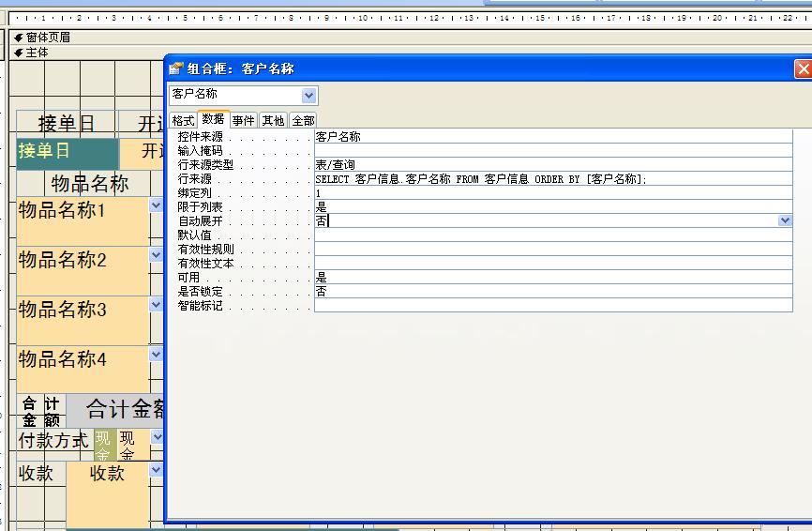Click the 有效性文本 value field
The width and height of the screenshot is (812, 531).
[553, 264]
